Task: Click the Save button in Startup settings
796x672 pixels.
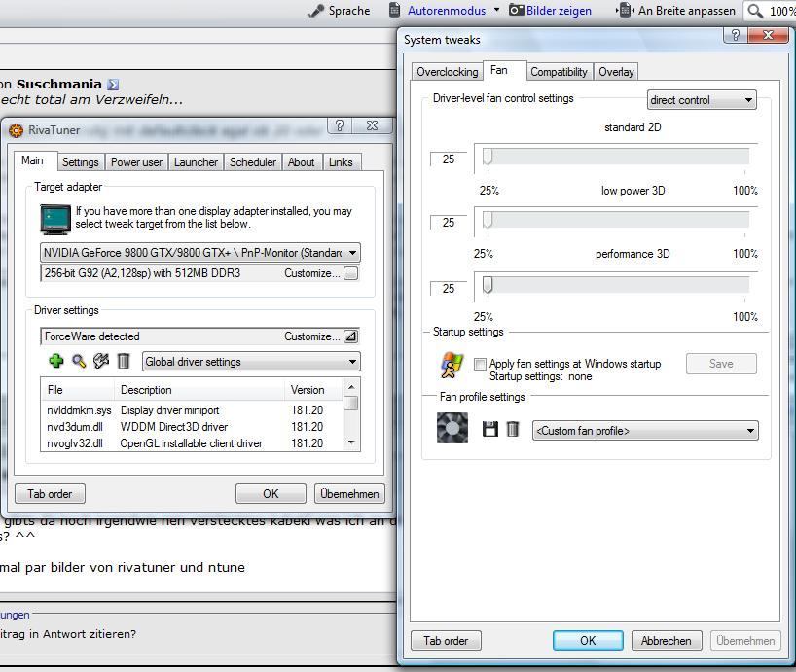Action: tap(721, 364)
